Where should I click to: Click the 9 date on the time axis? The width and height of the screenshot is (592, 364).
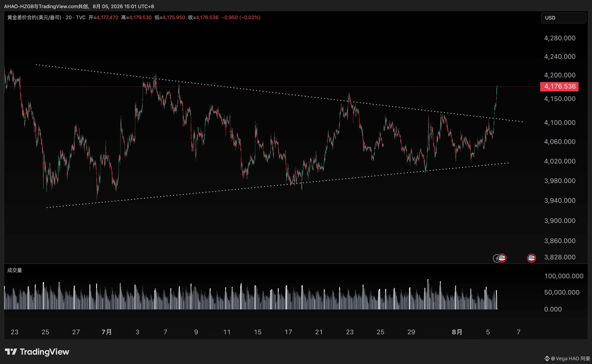coord(196,332)
